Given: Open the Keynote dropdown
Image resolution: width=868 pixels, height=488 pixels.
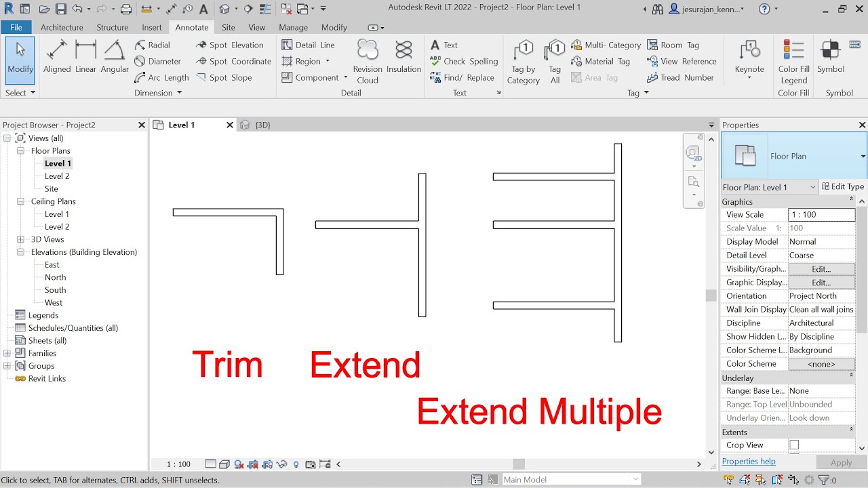Looking at the screenshot, I should [749, 77].
